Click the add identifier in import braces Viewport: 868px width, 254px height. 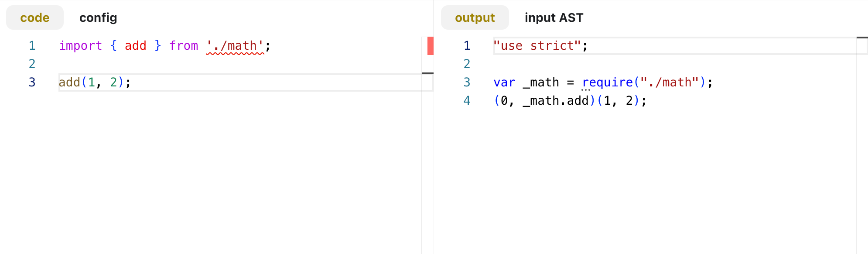point(136,46)
